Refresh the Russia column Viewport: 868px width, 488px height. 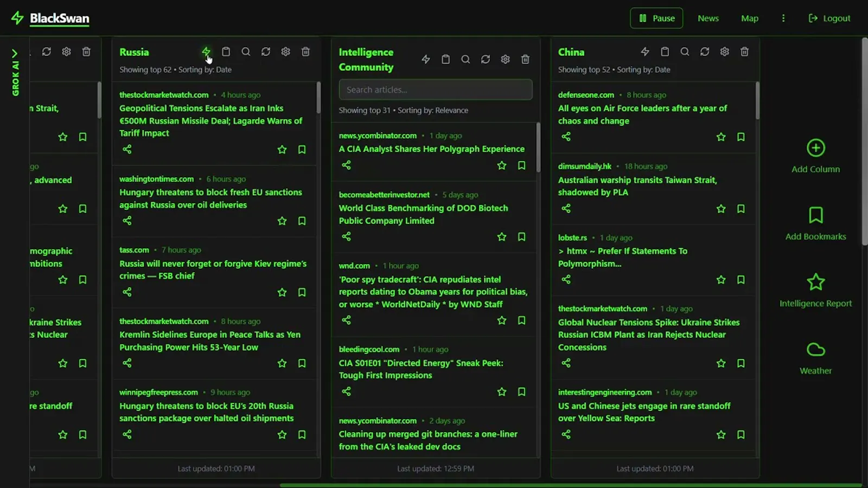click(266, 52)
